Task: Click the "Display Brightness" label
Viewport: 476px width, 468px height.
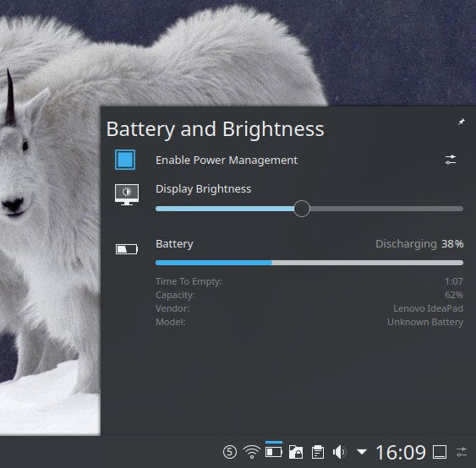Action: [204, 189]
